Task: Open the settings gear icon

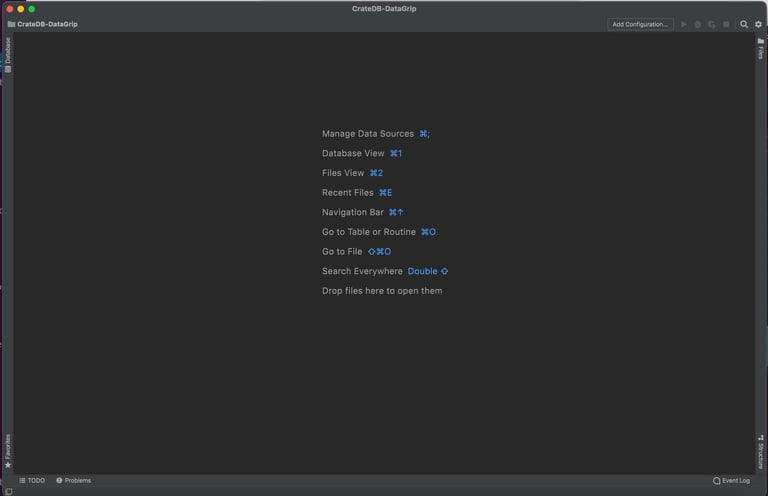Action: point(758,24)
